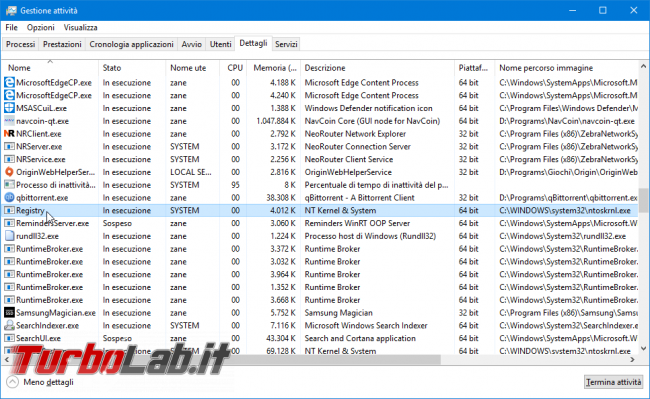Click the Reminders WinRT OOP Server description
Viewport: 650px width, 399px height.
pos(357,223)
